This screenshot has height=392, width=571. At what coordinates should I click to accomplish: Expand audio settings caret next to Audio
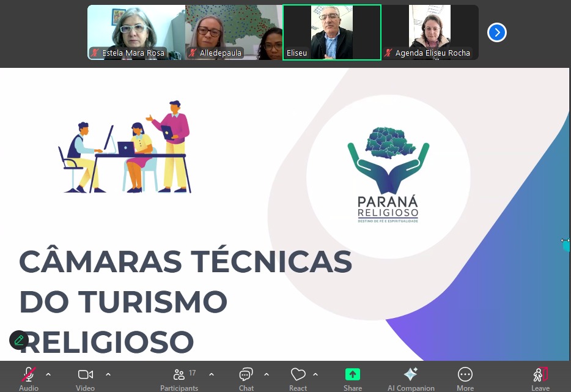pyautogui.click(x=48, y=374)
